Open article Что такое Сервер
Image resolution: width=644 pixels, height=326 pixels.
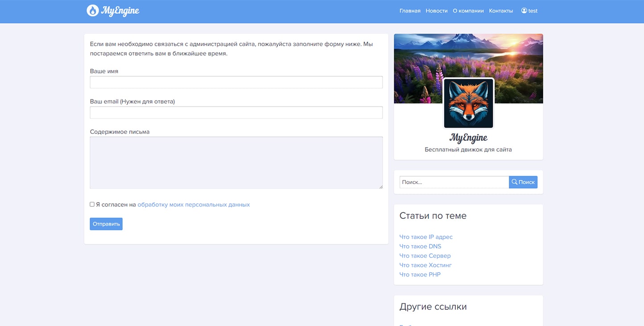[x=425, y=256]
